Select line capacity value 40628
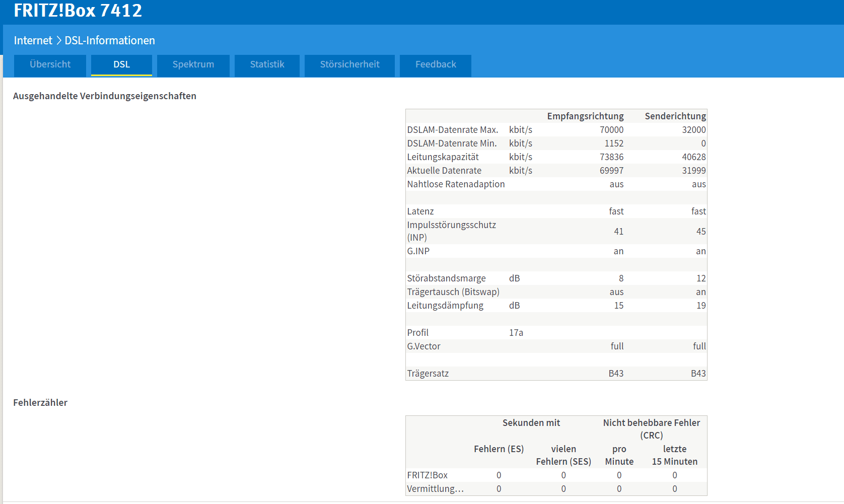Screen dimensions: 844x504 click(x=694, y=157)
